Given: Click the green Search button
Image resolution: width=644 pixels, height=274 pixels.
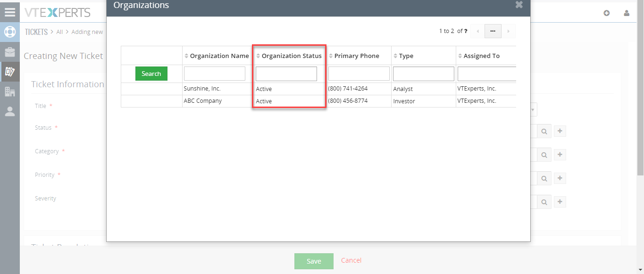Looking at the screenshot, I should [151, 74].
